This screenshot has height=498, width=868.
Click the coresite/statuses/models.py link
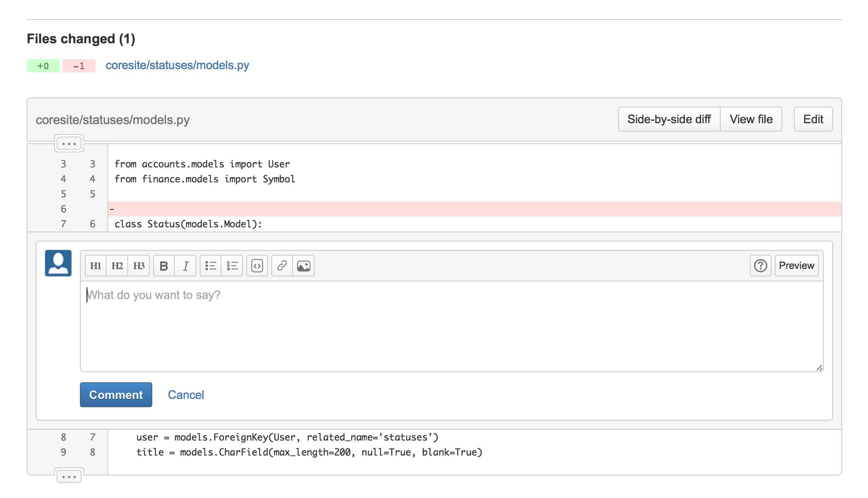(176, 65)
